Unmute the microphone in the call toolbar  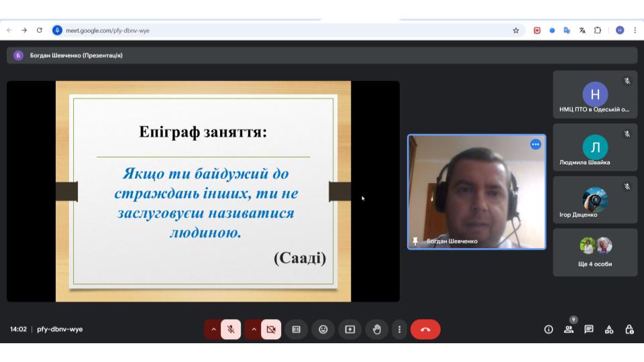coord(230,329)
